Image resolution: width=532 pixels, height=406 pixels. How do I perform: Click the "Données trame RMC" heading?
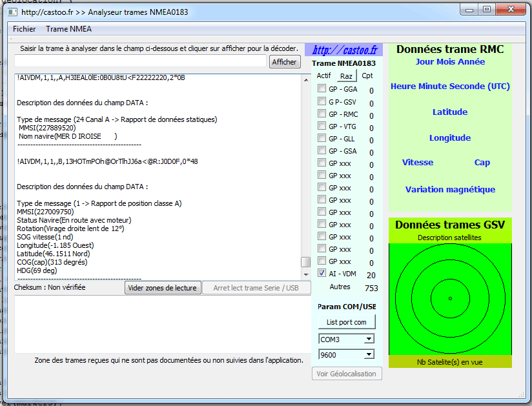click(x=450, y=49)
